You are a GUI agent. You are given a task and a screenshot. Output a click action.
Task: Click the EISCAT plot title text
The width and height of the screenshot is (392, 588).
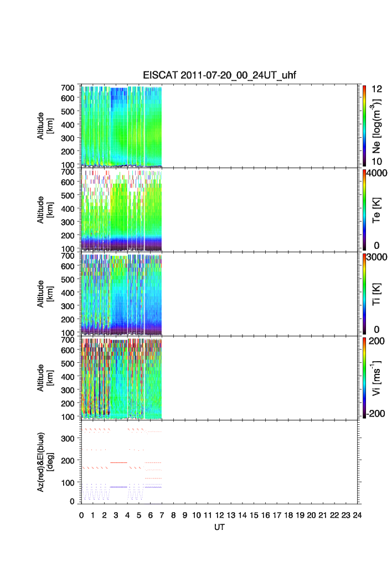pyautogui.click(x=220, y=76)
